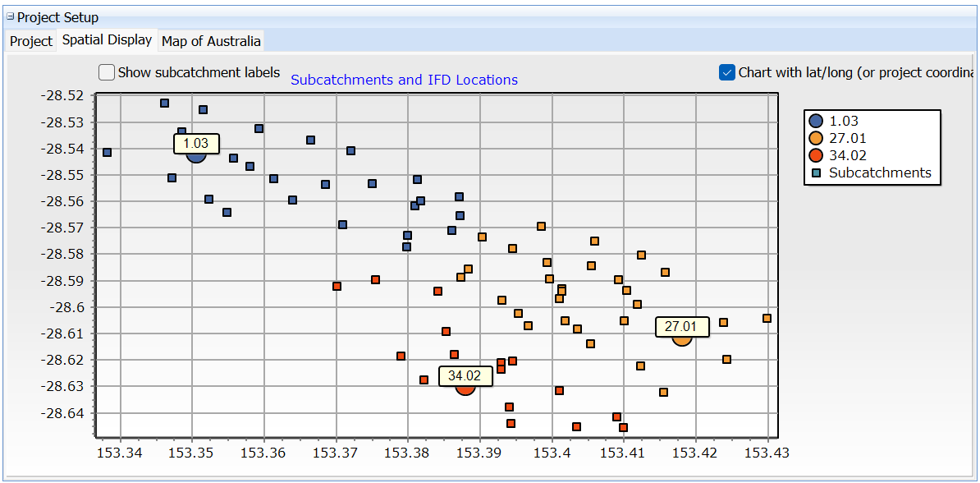The image size is (980, 483).
Task: Click the 27.01 callout label on the chart
Action: pos(681,326)
